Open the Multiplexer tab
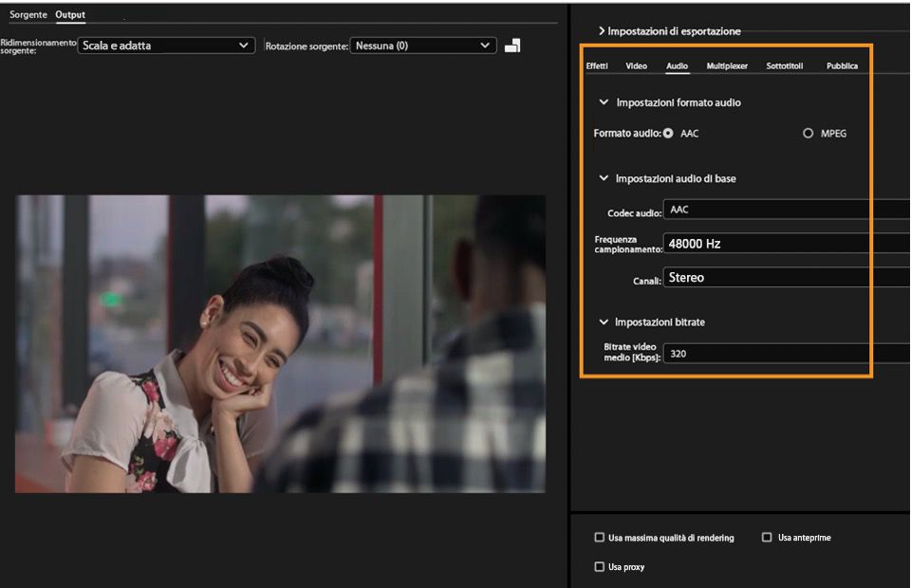This screenshot has height=588, width=911. pyautogui.click(x=727, y=65)
